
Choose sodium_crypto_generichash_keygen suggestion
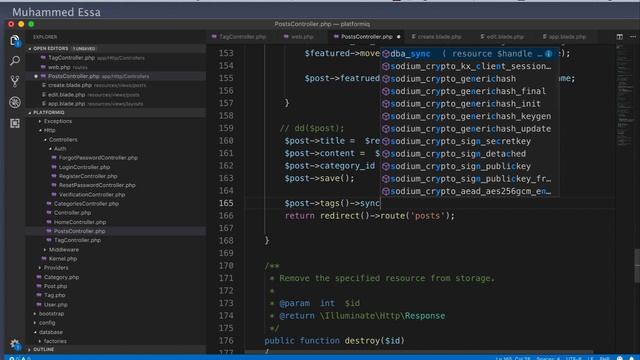pyautogui.click(x=469, y=116)
